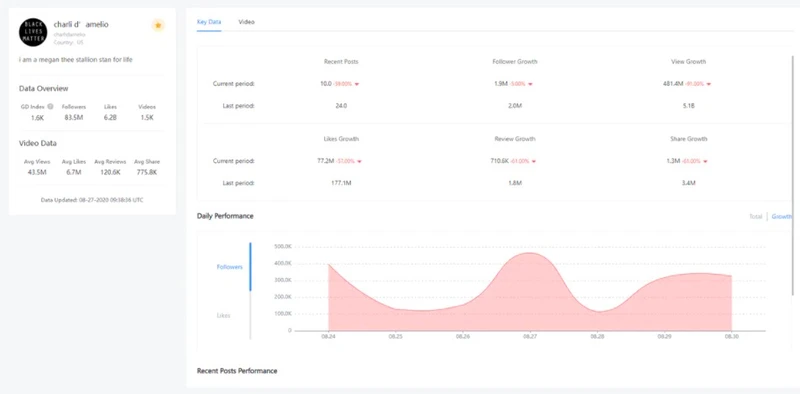Click red down arrow beside Follower Growth percentage

[x=530, y=84]
